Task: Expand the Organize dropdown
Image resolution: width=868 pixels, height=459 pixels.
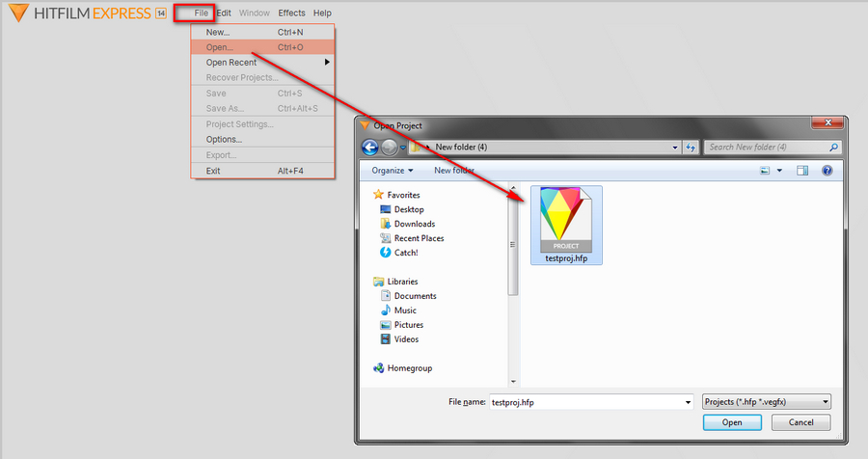Action: click(392, 171)
